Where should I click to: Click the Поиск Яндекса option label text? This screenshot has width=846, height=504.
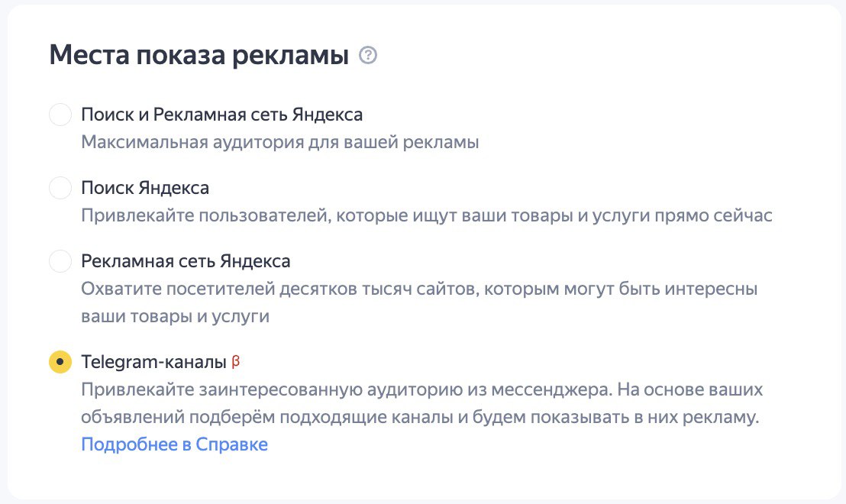[x=145, y=188]
